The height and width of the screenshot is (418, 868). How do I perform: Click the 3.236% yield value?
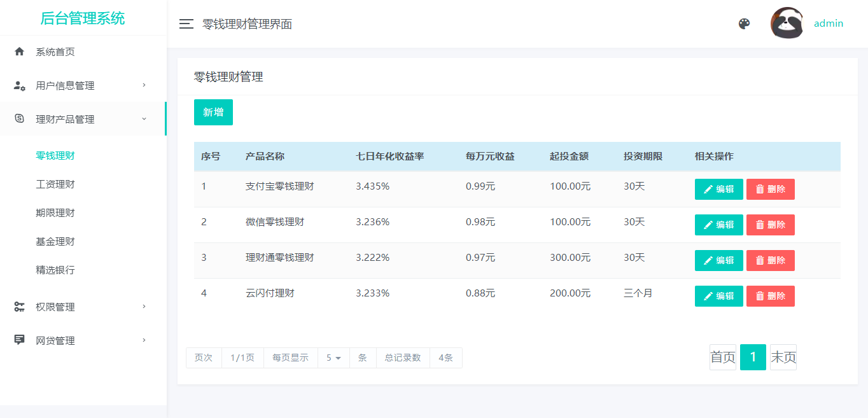373,222
